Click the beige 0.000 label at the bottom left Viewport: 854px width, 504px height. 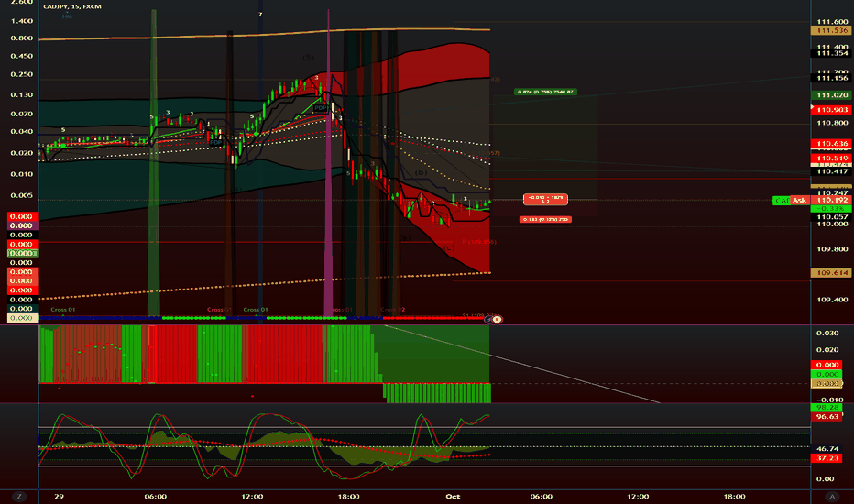click(x=22, y=318)
